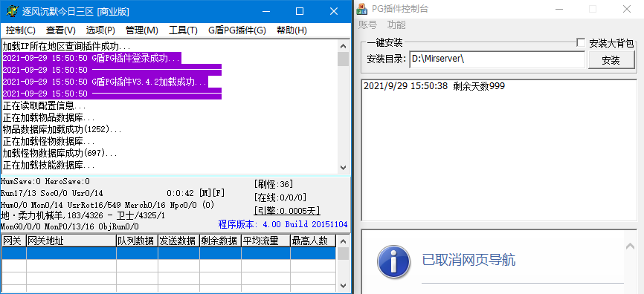Maximize the 逐风沉默今日三区 window
Image resolution: width=644 pixels, height=294 pixels.
pyautogui.click(x=300, y=11)
